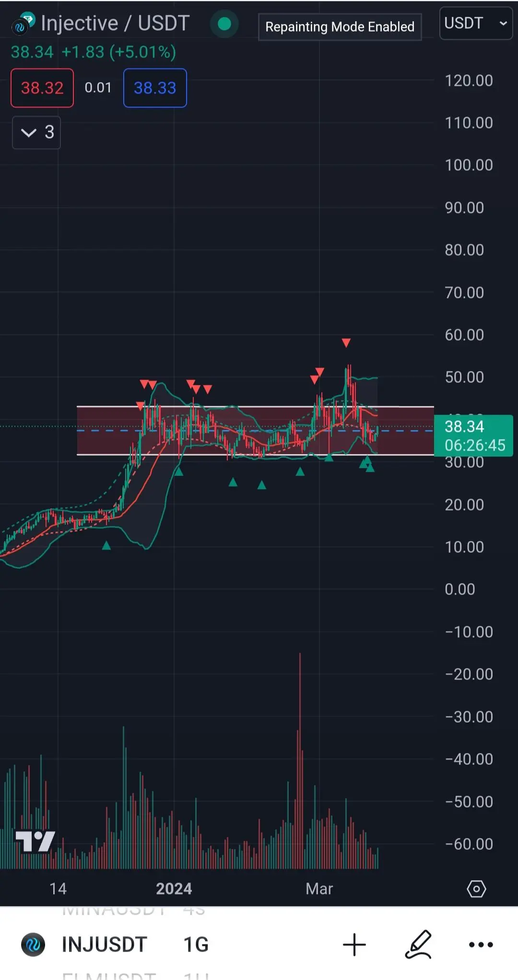Screen dimensions: 518x980
Task: Tap the Injective coin logo at top
Action: pyautogui.click(x=24, y=24)
